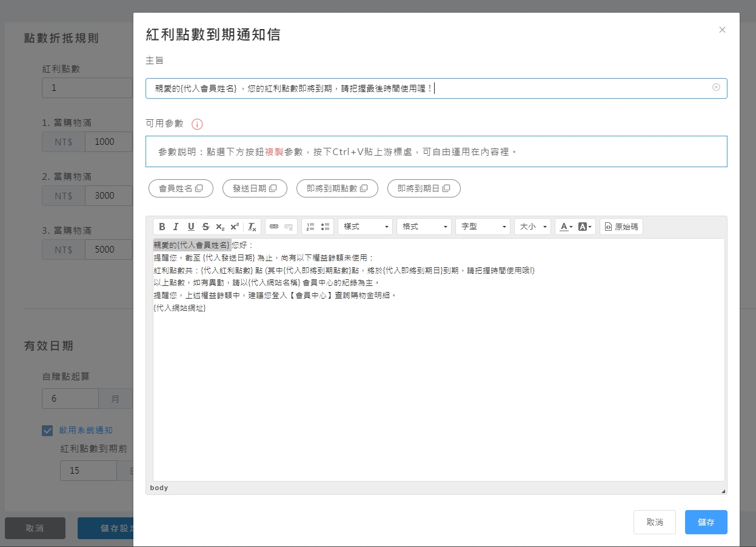
Task: Open the 樣式 styles dropdown
Action: (x=364, y=227)
